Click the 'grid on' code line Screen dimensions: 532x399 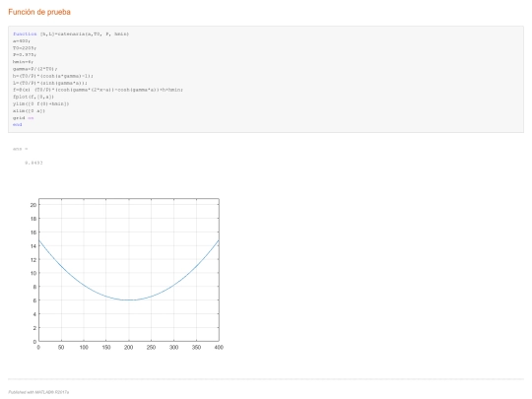[24, 118]
